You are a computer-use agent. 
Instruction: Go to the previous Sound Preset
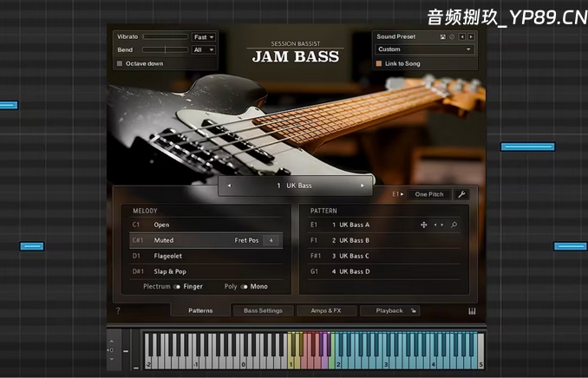point(462,36)
